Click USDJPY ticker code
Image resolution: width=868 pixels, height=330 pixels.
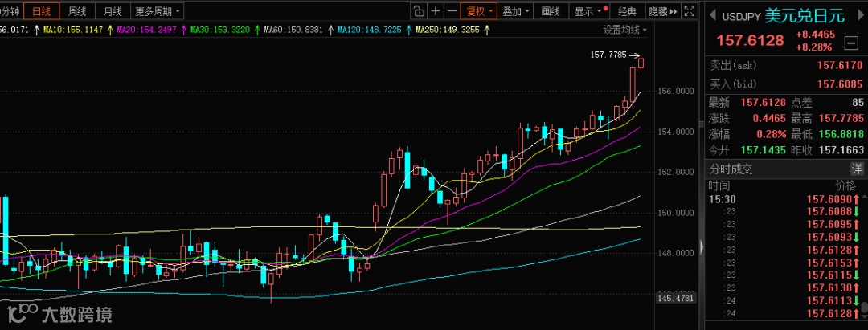(x=741, y=17)
